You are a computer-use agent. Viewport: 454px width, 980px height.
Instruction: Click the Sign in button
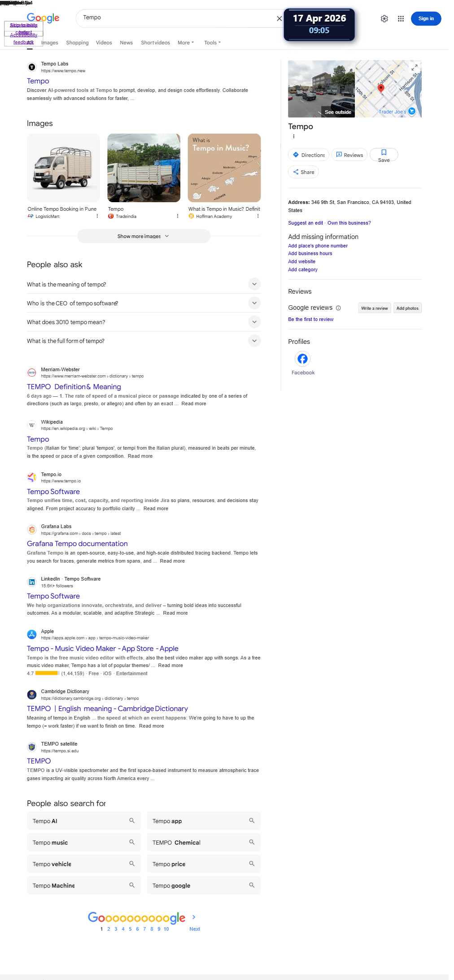426,18
